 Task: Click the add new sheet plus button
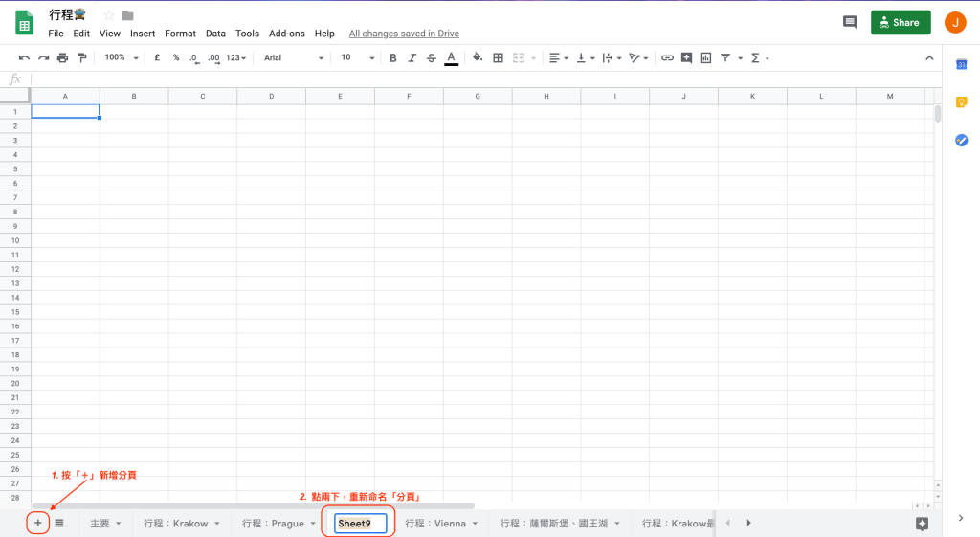click(x=38, y=523)
